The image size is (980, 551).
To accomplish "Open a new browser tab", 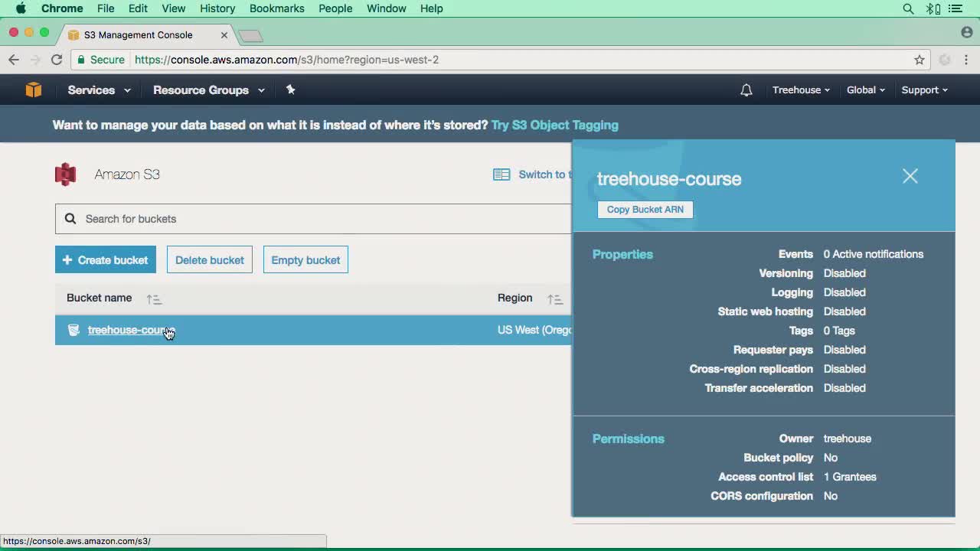I will pyautogui.click(x=250, y=35).
